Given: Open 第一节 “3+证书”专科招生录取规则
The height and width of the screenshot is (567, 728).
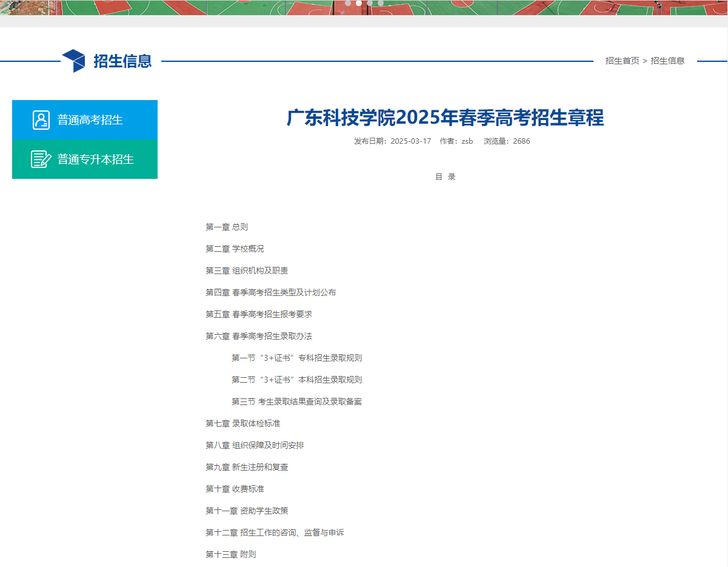Looking at the screenshot, I should pos(296,357).
